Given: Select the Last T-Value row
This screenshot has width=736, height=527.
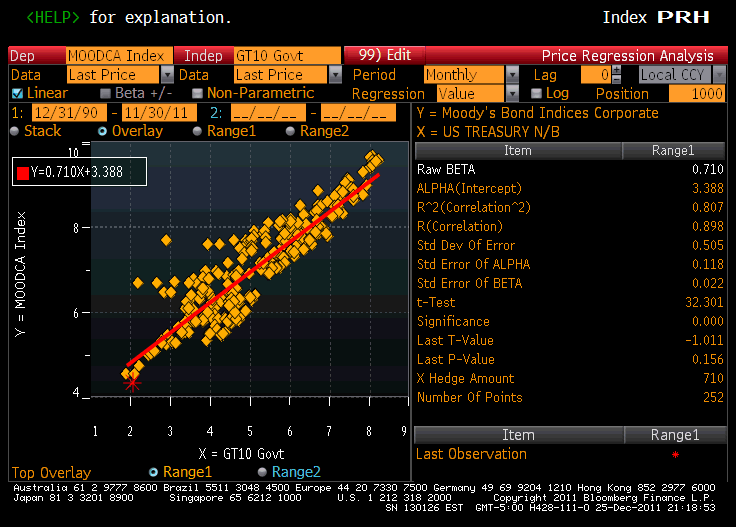Looking at the screenshot, I should coord(570,340).
